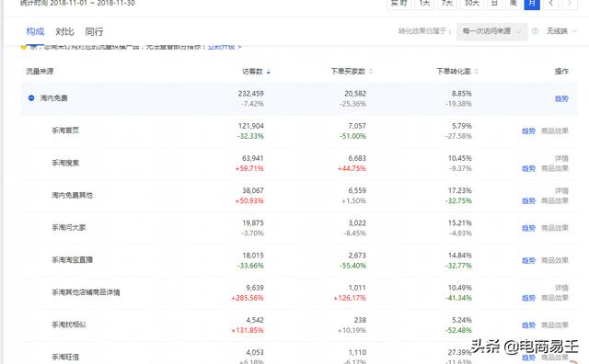The width and height of the screenshot is (589, 364).
Task: Click buyer count 6,683
Action: [357, 158]
